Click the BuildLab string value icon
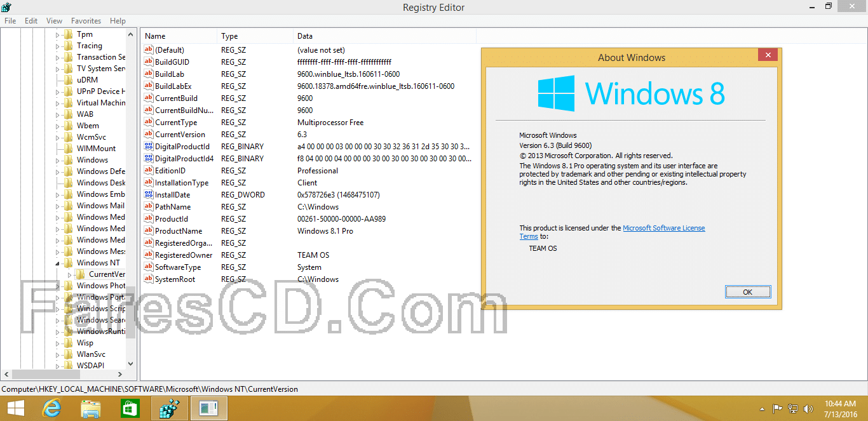 tap(149, 74)
